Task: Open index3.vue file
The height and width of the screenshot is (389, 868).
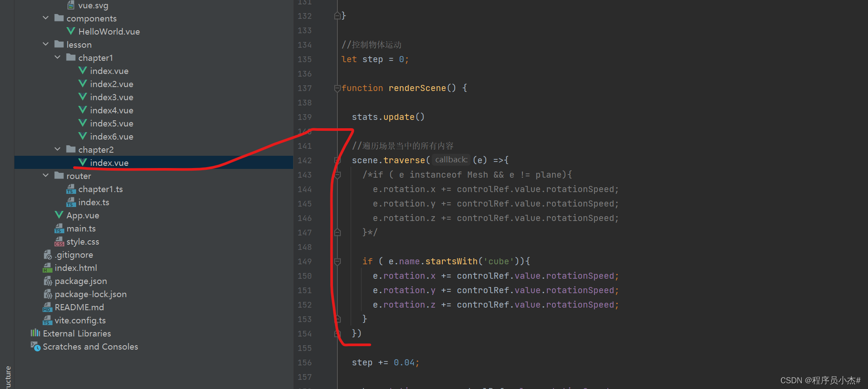Action: tap(112, 97)
